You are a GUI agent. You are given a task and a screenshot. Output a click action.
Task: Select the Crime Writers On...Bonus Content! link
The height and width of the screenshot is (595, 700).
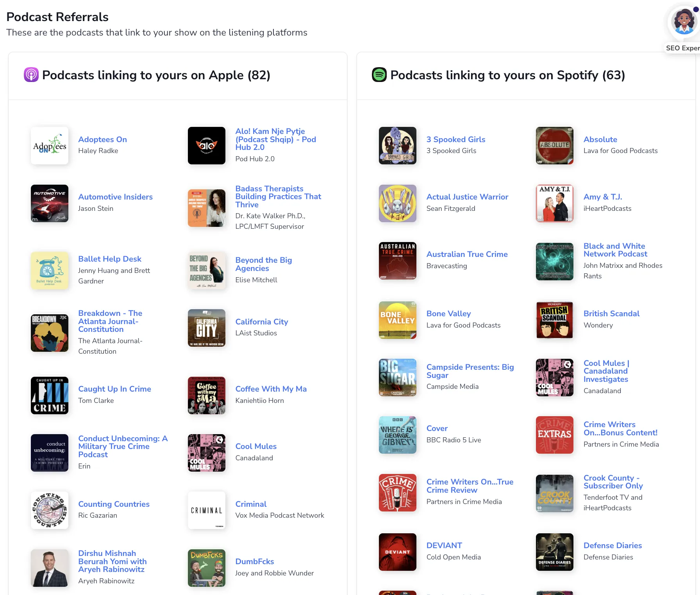tap(620, 428)
